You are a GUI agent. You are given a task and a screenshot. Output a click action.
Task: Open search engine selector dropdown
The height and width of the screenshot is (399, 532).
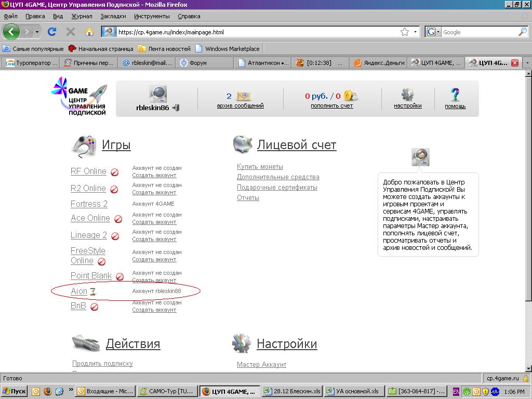click(432, 32)
